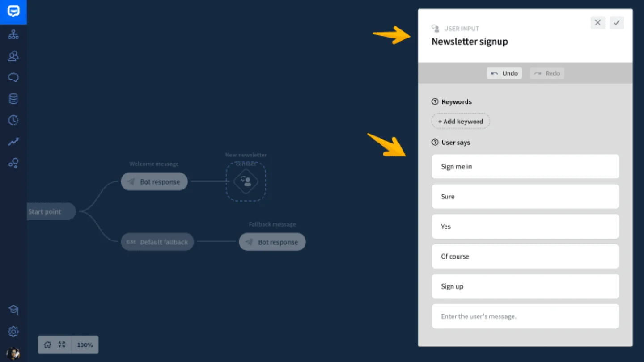Select the New newsletter contact user input node
Image resolution: width=644 pixels, height=362 pixels.
click(246, 181)
